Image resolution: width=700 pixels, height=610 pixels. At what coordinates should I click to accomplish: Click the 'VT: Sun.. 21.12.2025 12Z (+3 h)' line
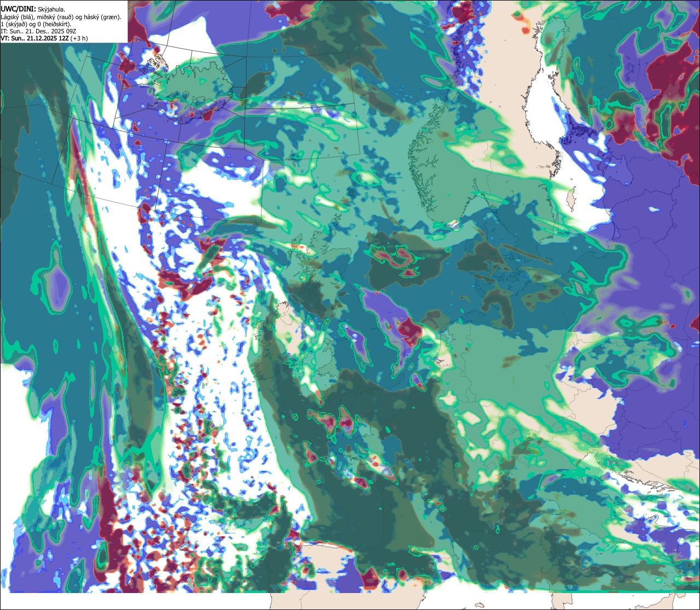point(44,38)
